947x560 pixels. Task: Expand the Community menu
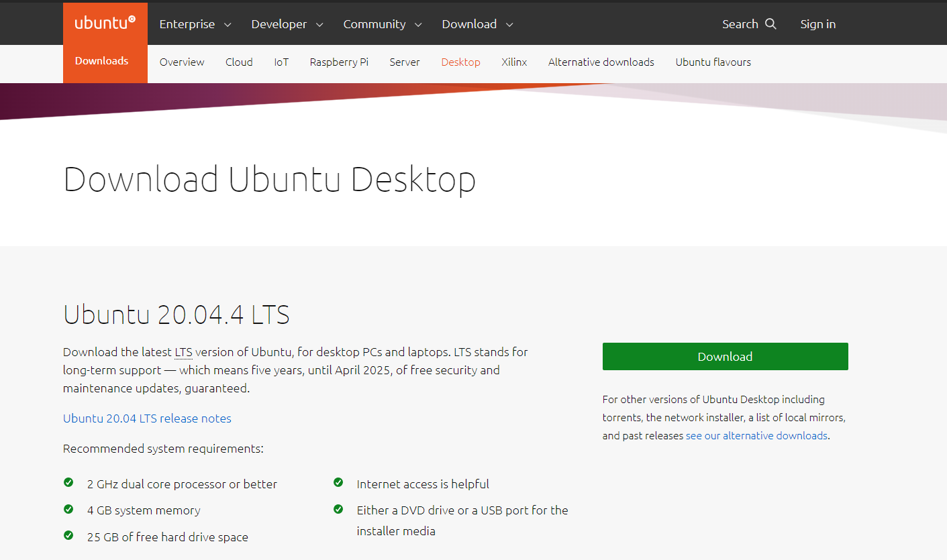pos(383,24)
